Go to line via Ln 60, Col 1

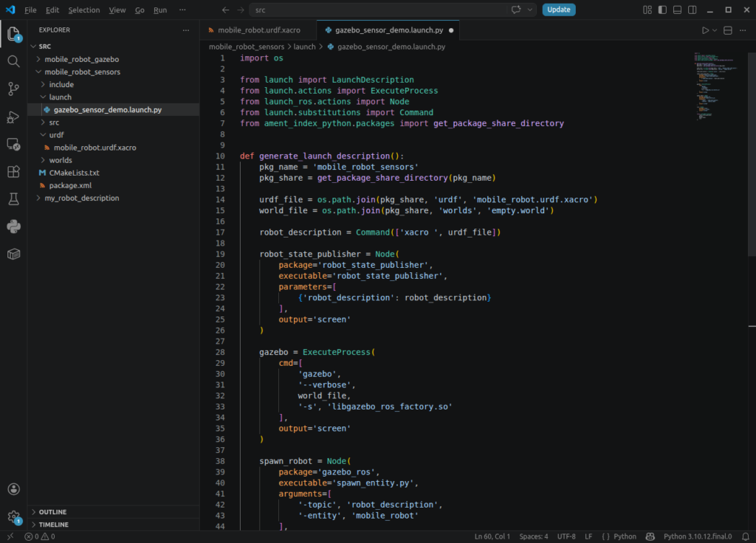click(492, 536)
